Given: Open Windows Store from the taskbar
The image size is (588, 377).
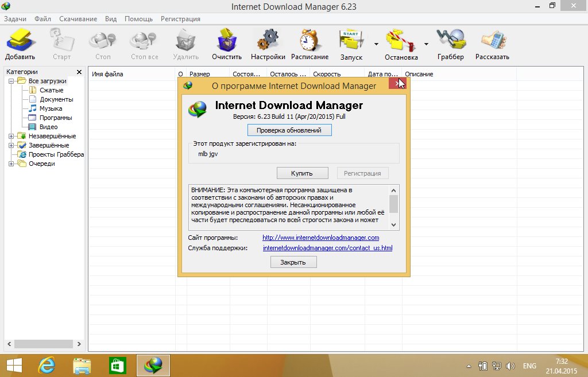Looking at the screenshot, I should [x=117, y=366].
